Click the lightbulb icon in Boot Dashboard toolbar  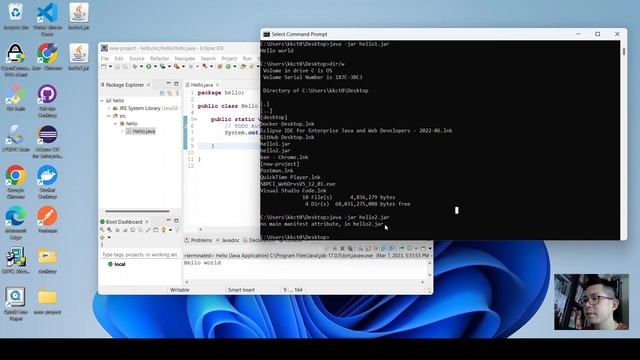[x=164, y=230]
